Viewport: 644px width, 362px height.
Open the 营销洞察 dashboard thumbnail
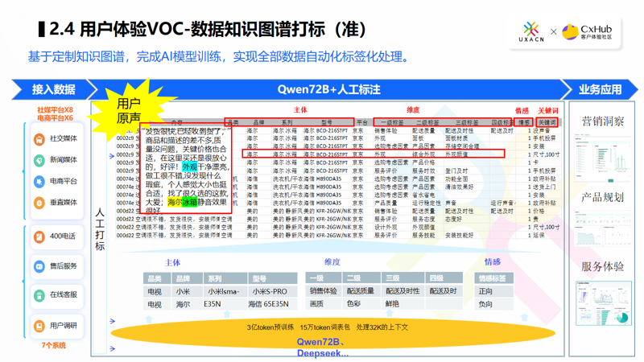coord(602,157)
